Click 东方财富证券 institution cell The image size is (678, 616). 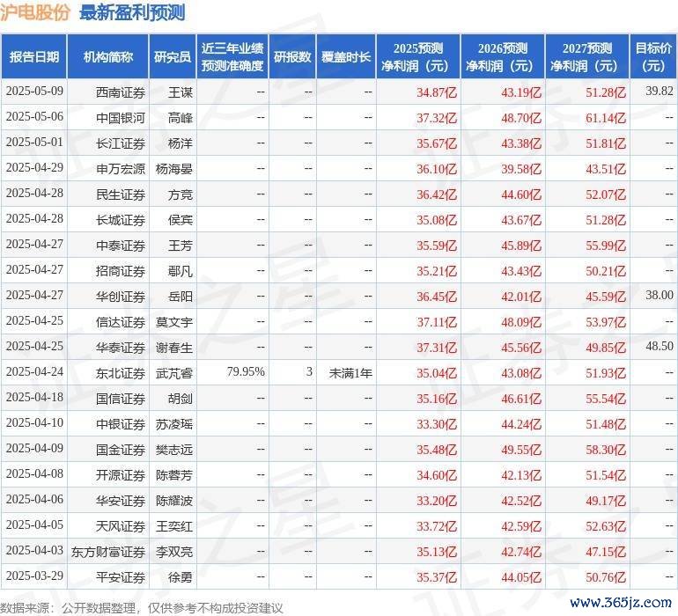tap(108, 552)
